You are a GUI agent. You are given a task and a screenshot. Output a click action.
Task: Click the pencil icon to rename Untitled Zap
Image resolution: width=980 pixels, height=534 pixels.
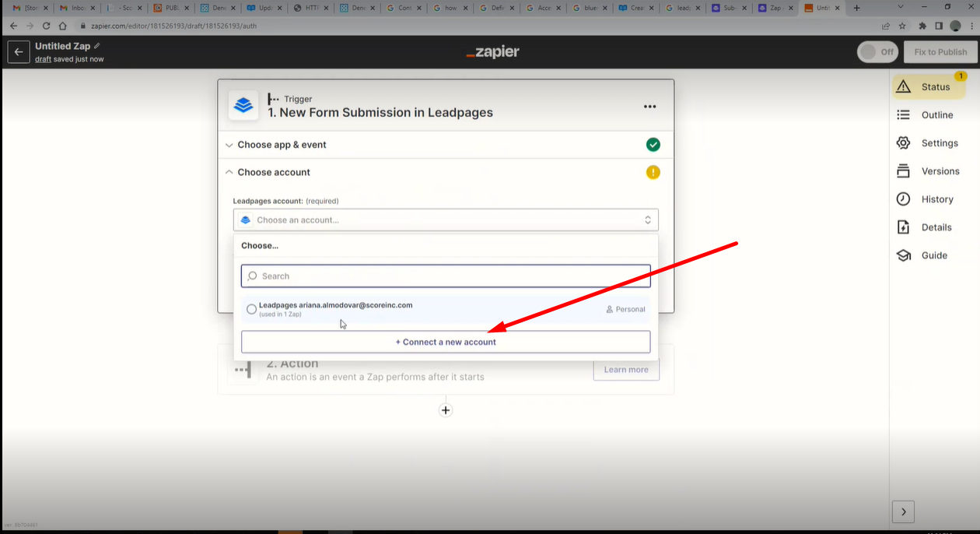click(97, 46)
